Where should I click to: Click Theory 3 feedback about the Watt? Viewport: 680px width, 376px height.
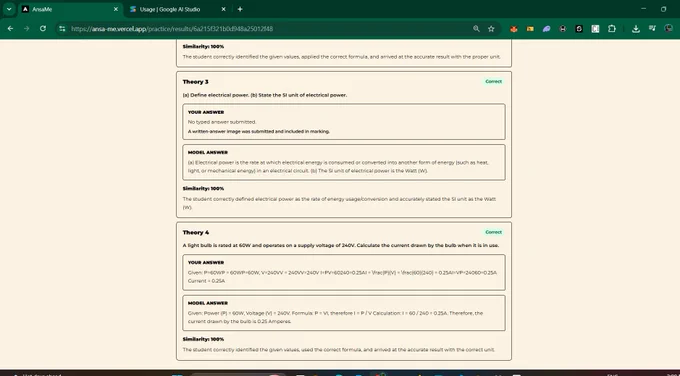point(339,203)
